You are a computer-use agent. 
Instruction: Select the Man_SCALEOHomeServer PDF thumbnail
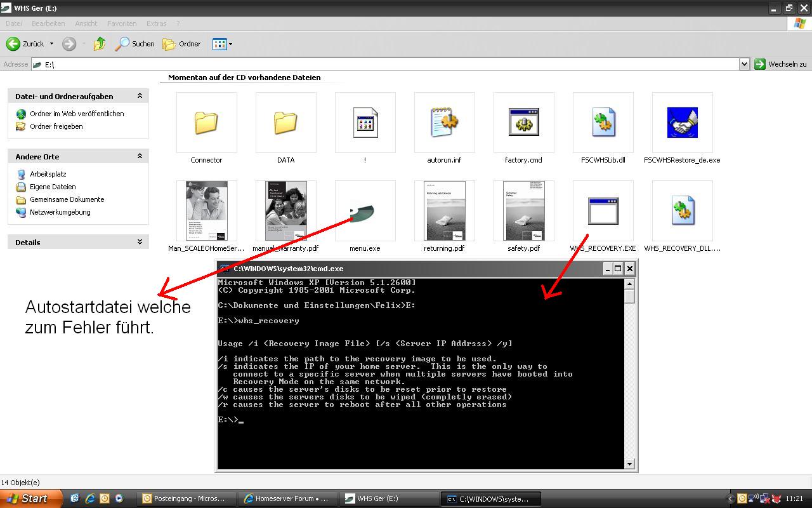point(206,211)
